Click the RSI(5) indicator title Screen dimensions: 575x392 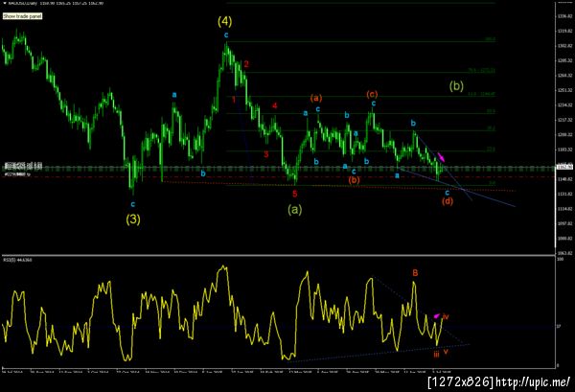click(17, 260)
